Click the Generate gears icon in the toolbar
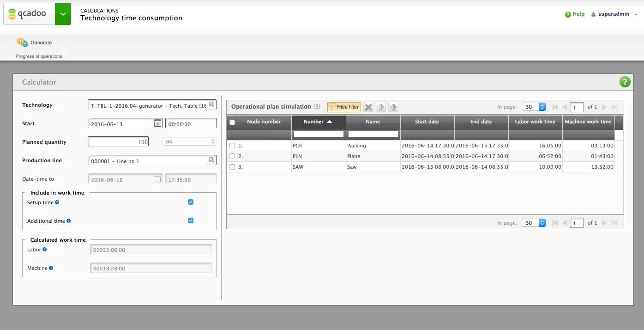This screenshot has height=330, width=644. pyautogui.click(x=22, y=43)
